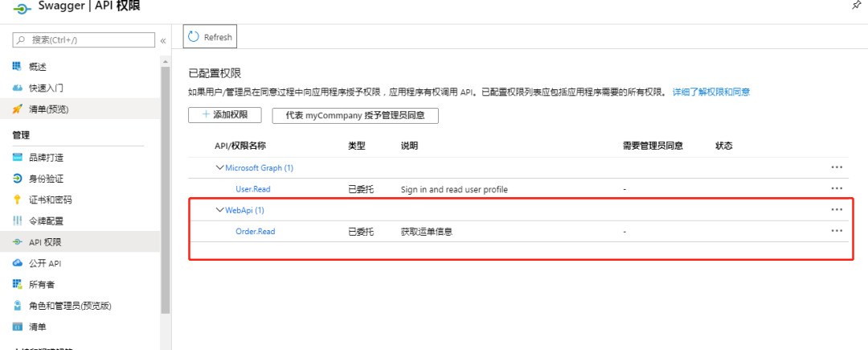Collapse the WebApi permission group
Screen dimensions: 868x350
tap(219, 210)
